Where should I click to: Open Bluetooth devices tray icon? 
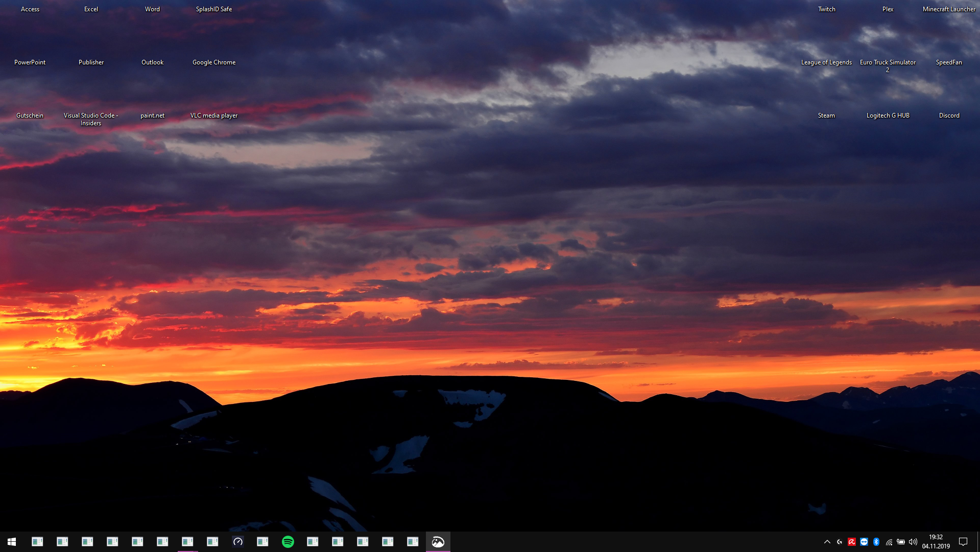[876, 542]
